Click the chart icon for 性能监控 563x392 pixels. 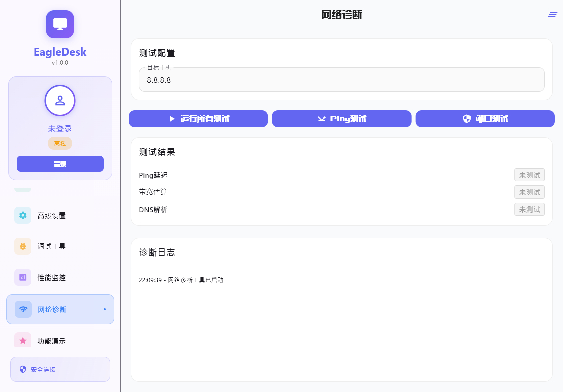(x=22, y=277)
